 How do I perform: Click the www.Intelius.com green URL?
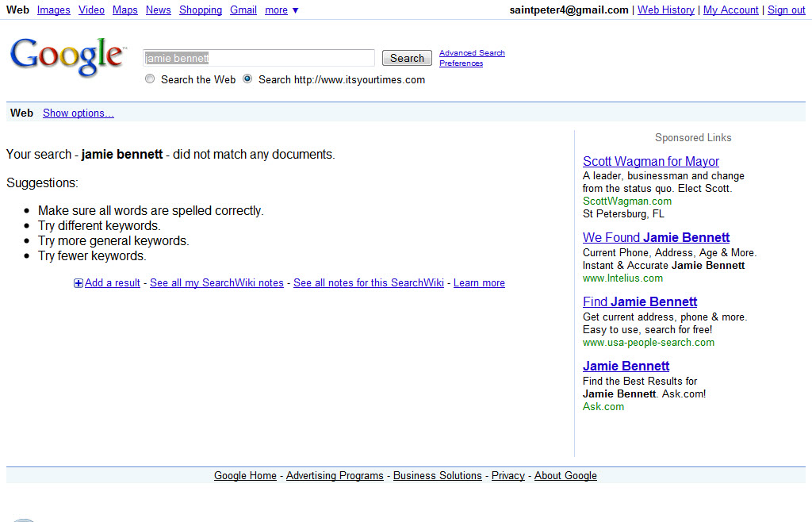tap(622, 278)
